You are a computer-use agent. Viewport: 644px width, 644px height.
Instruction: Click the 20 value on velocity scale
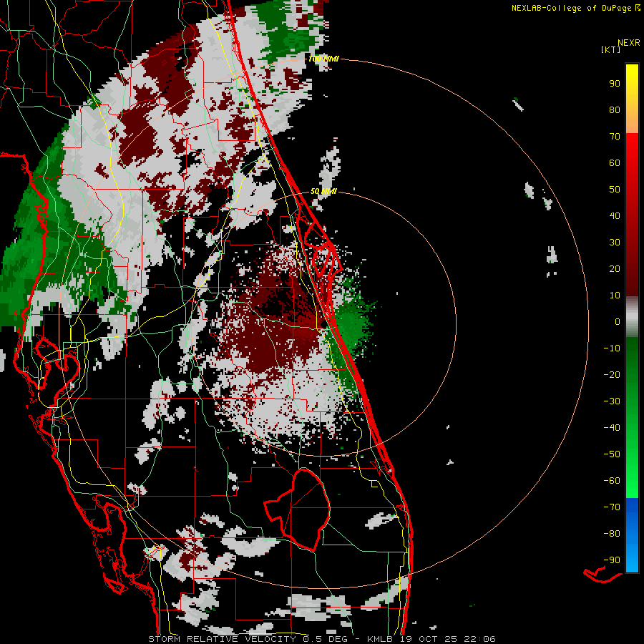coord(615,268)
